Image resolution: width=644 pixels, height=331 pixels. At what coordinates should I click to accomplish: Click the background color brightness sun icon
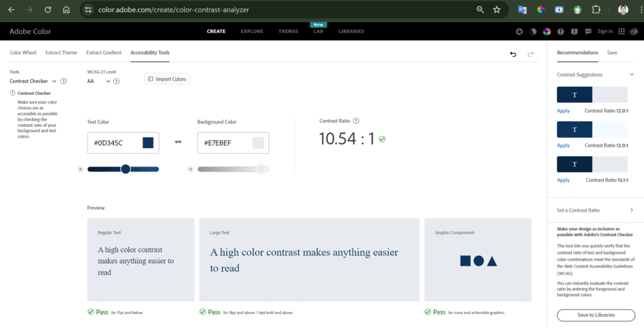[x=191, y=169]
